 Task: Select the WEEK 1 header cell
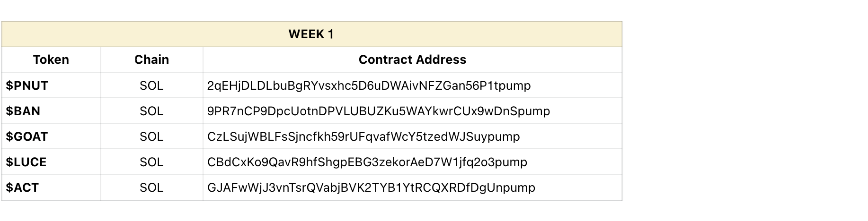(x=311, y=34)
